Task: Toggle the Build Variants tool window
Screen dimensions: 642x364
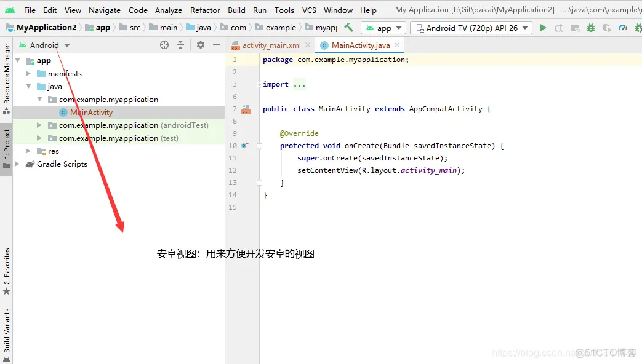Action: click(x=7, y=334)
